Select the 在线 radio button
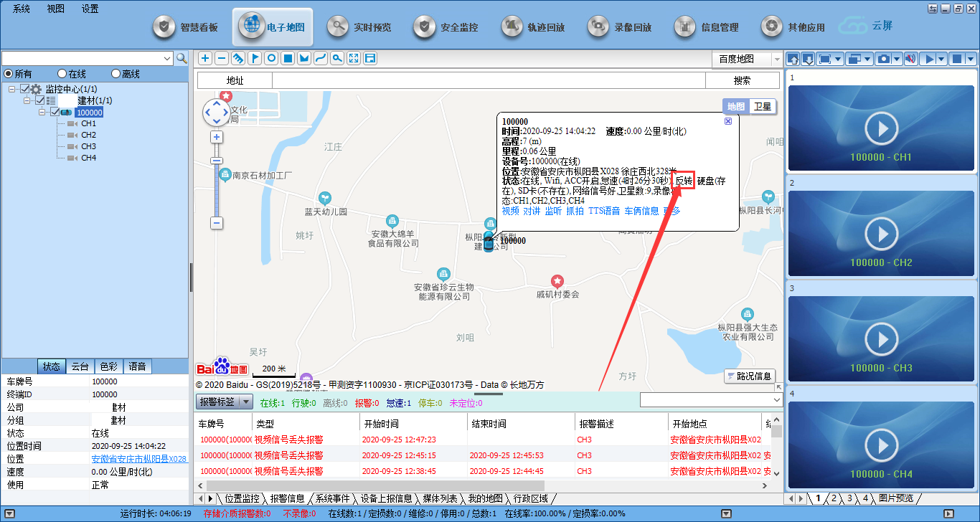Viewport: 980px width, 522px height. click(62, 74)
